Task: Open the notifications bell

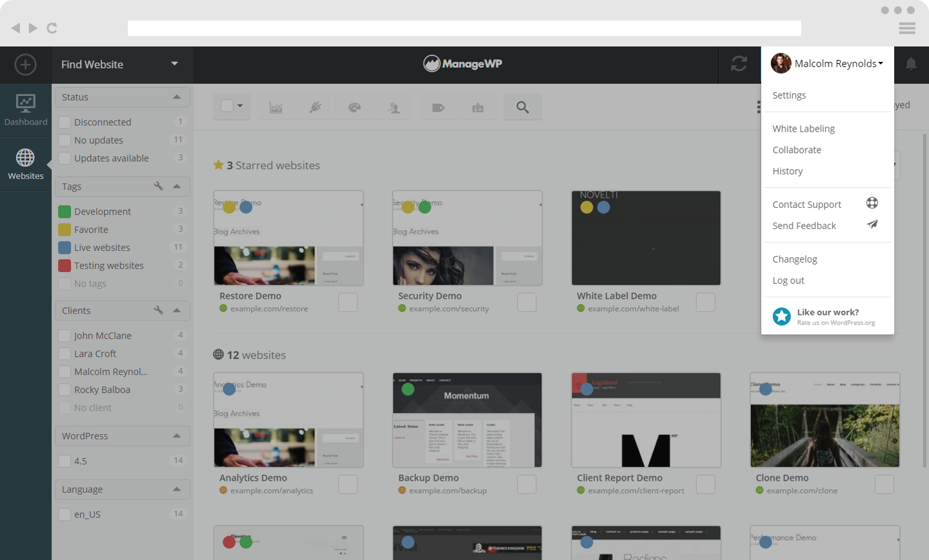Action: click(911, 64)
